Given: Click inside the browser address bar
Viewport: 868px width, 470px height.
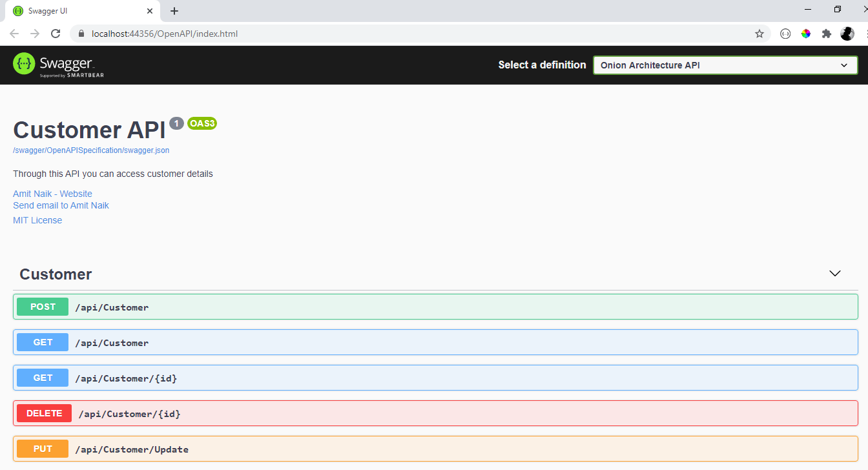Looking at the screenshot, I should [258, 33].
